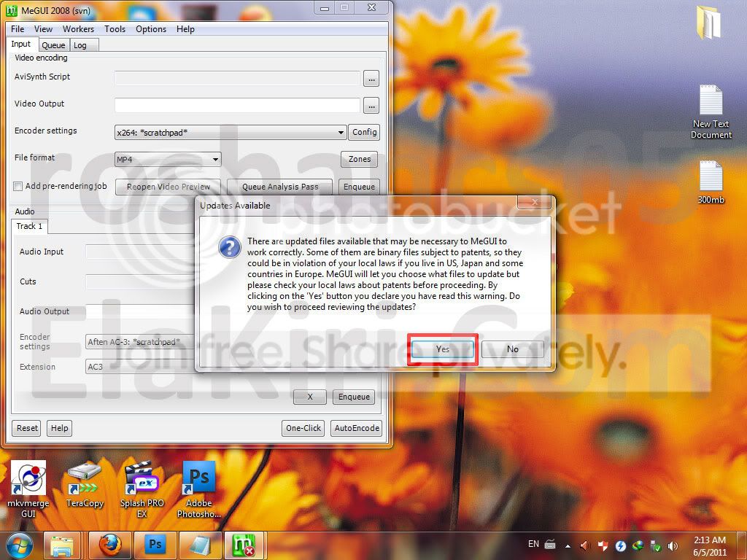Click Yes in the Updates Available dialog
The height and width of the screenshot is (560, 747).
443,349
